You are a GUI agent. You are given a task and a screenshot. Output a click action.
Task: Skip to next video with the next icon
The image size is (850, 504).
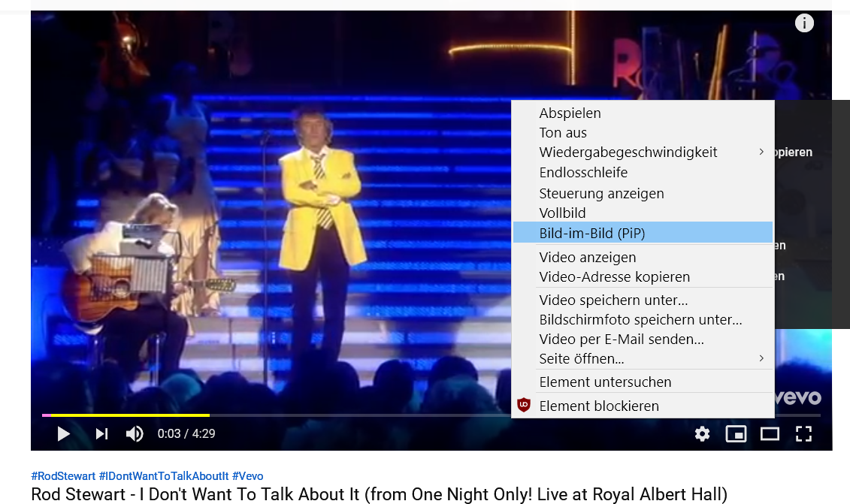pyautogui.click(x=102, y=434)
